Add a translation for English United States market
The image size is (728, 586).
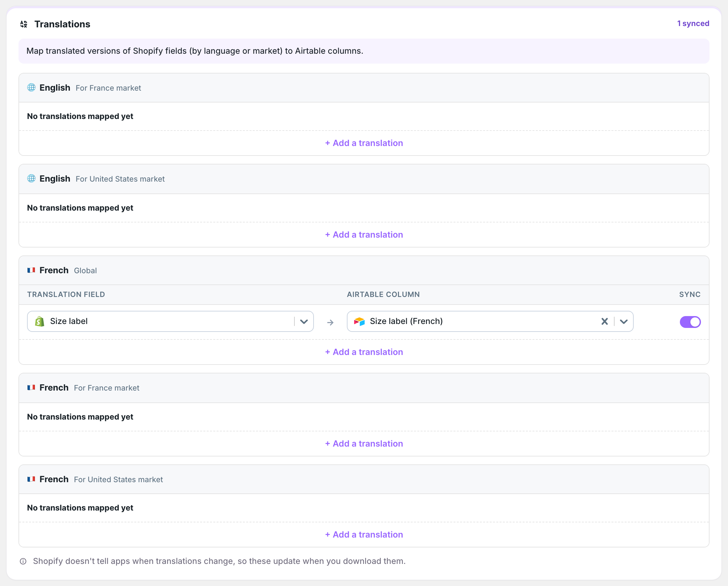(364, 235)
